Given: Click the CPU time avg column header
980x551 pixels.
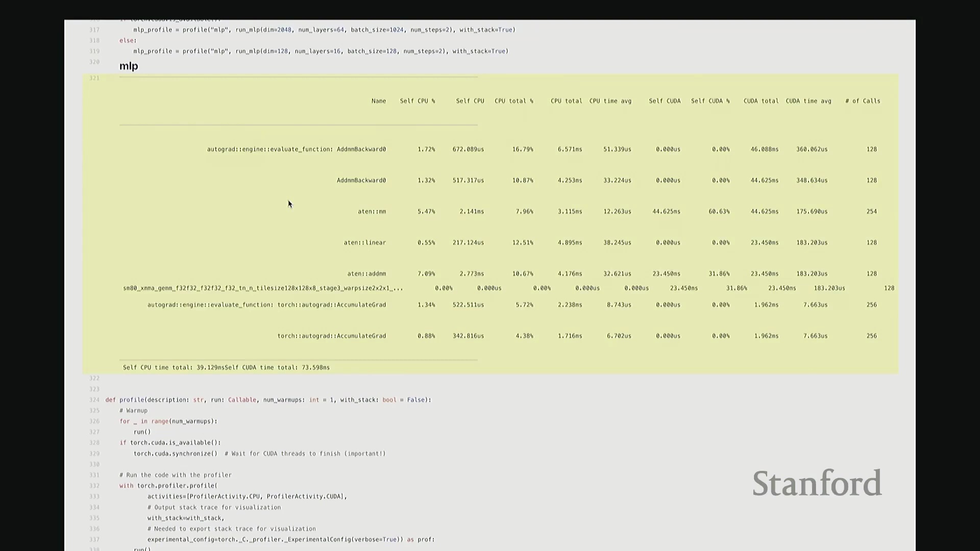Looking at the screenshot, I should pos(610,101).
